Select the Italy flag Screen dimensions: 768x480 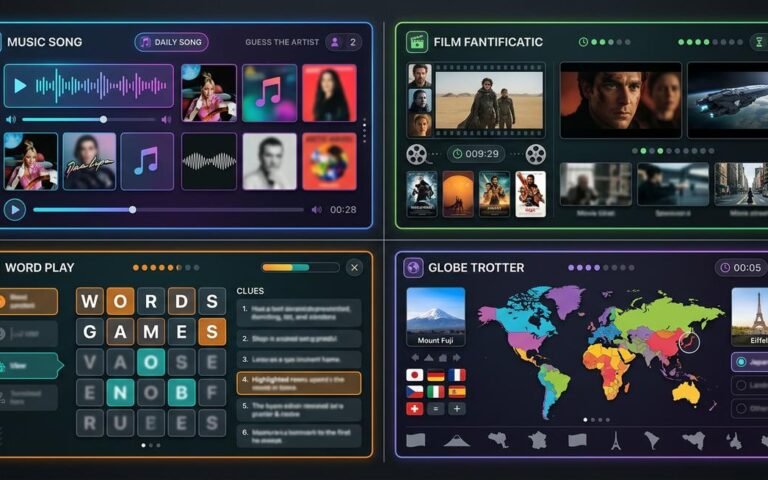pyautogui.click(x=436, y=392)
